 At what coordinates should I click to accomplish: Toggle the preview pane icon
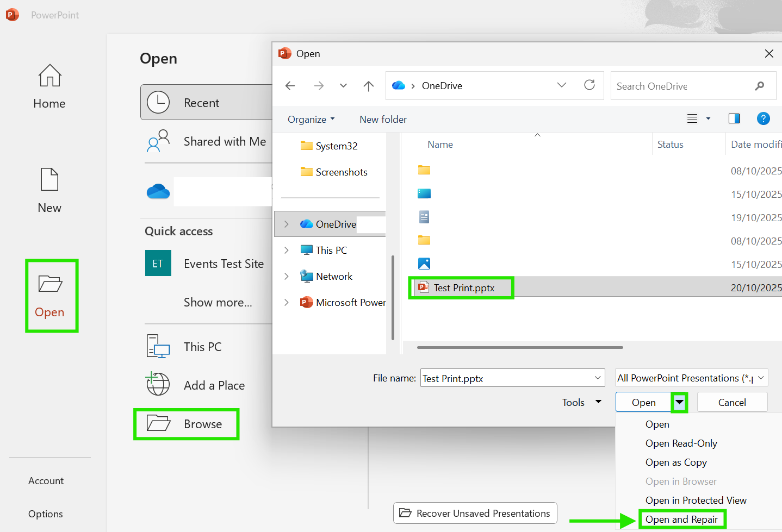[734, 118]
